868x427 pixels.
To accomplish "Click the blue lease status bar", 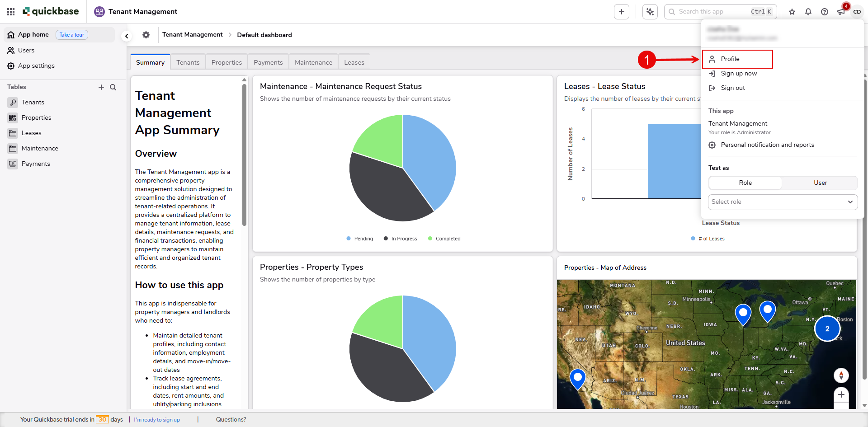I will pyautogui.click(x=674, y=161).
